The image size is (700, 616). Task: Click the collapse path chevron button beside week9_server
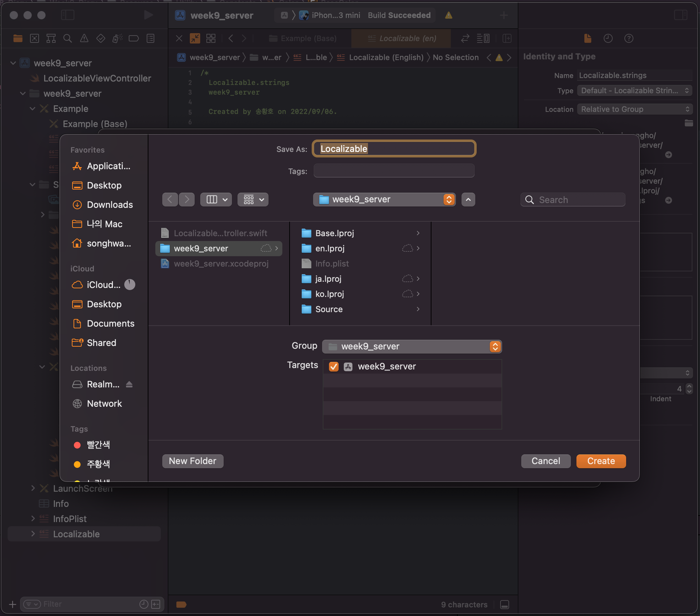[x=468, y=200]
